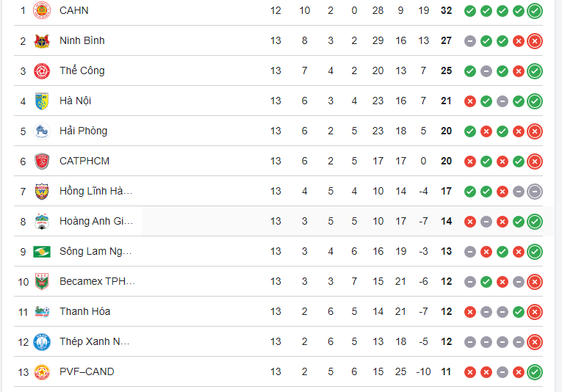Open the Thanh Hóa team page
The width and height of the screenshot is (562, 392).
(x=84, y=311)
